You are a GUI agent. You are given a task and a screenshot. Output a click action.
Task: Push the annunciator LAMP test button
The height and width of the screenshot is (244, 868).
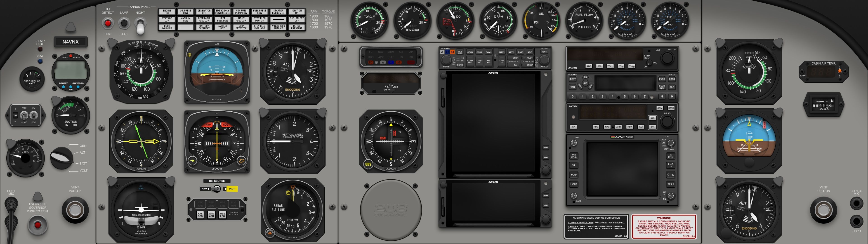(x=124, y=23)
